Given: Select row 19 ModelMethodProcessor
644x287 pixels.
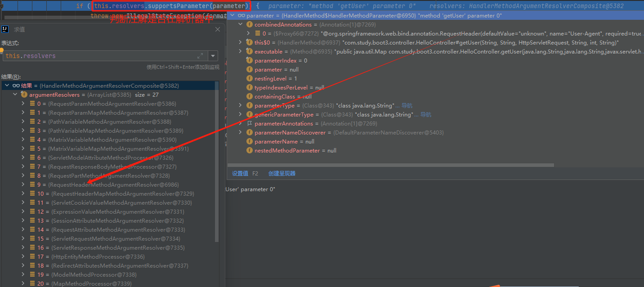Looking at the screenshot, I should [x=108, y=274].
